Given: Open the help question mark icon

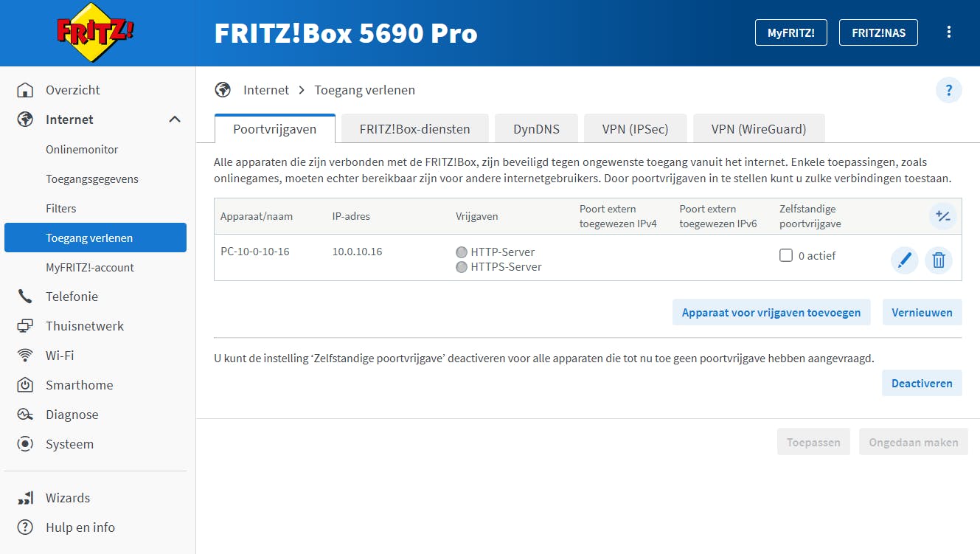Looking at the screenshot, I should [x=949, y=89].
